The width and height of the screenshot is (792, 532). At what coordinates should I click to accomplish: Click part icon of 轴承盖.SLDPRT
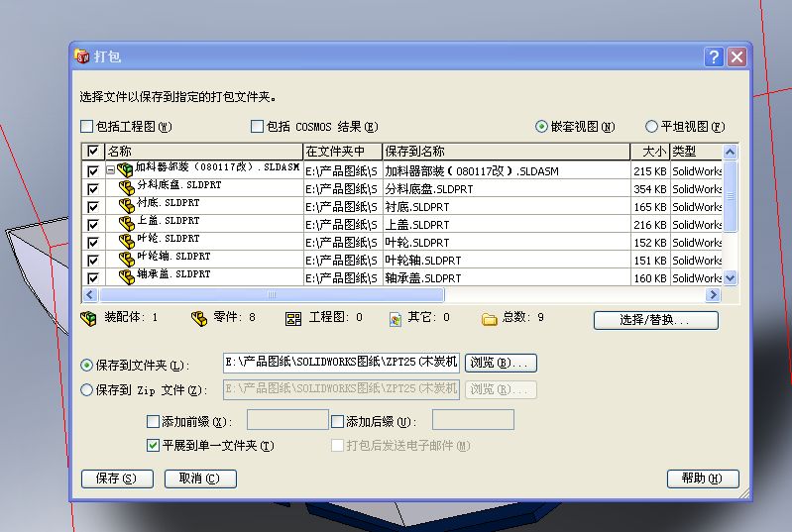coord(126,277)
